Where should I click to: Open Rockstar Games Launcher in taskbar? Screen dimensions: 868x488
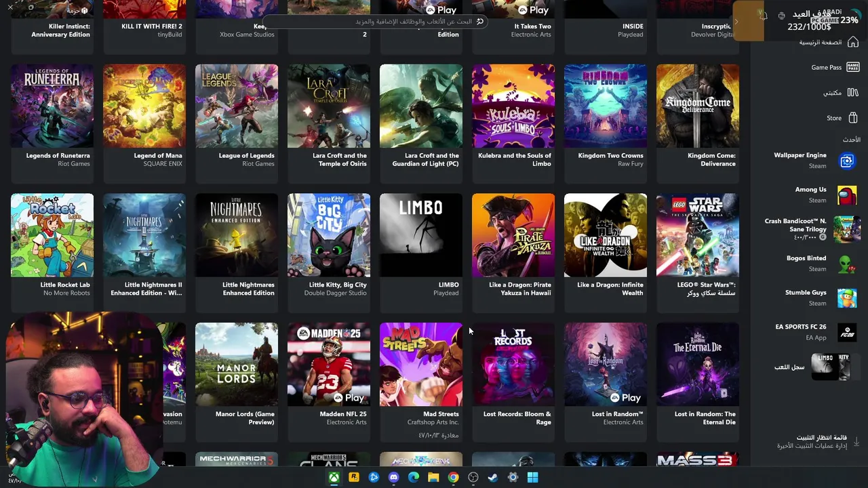pos(354,477)
